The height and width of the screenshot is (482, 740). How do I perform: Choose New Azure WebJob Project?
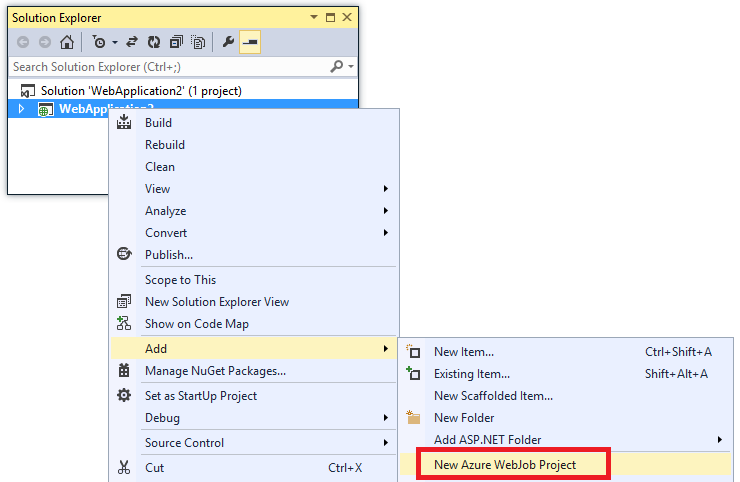tap(565, 465)
